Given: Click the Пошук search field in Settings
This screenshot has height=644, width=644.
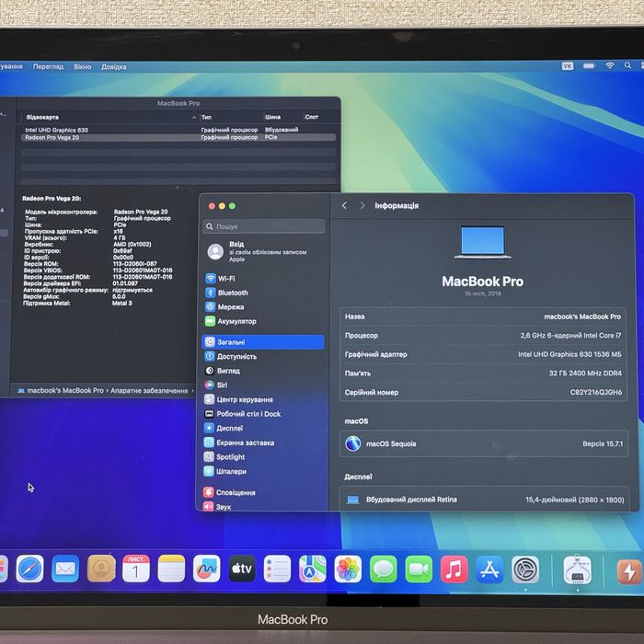Looking at the screenshot, I should click(x=264, y=226).
